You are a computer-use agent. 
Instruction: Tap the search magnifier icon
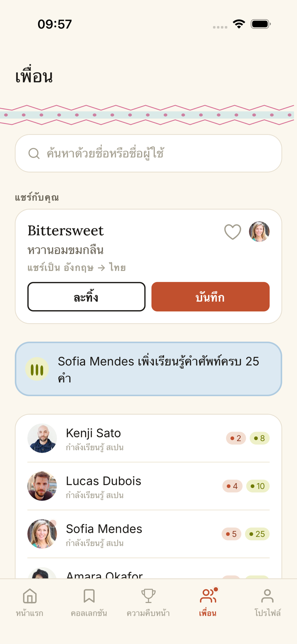pyautogui.click(x=34, y=154)
